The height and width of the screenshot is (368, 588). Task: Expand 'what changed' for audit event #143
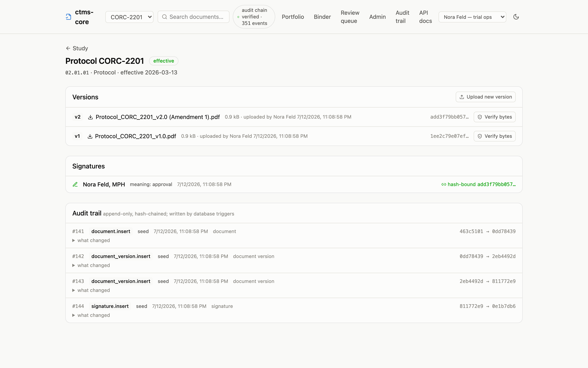click(91, 290)
